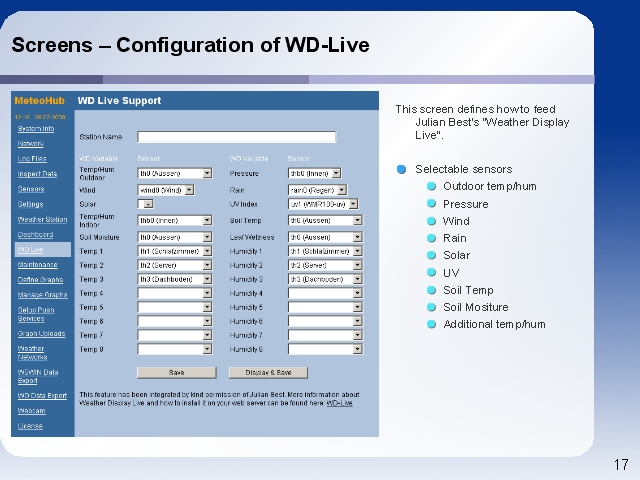
Task: Open the empty Humidity 6 dropdown
Action: coord(325,321)
